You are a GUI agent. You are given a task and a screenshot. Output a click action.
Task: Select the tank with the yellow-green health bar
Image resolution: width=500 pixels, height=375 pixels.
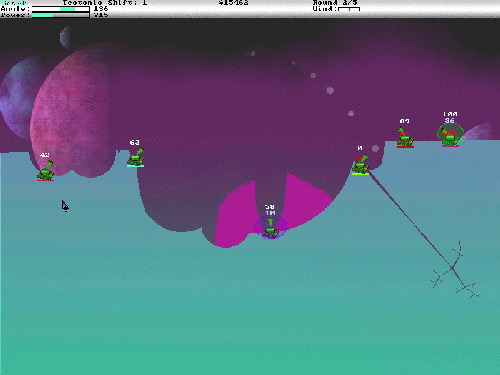point(360,164)
